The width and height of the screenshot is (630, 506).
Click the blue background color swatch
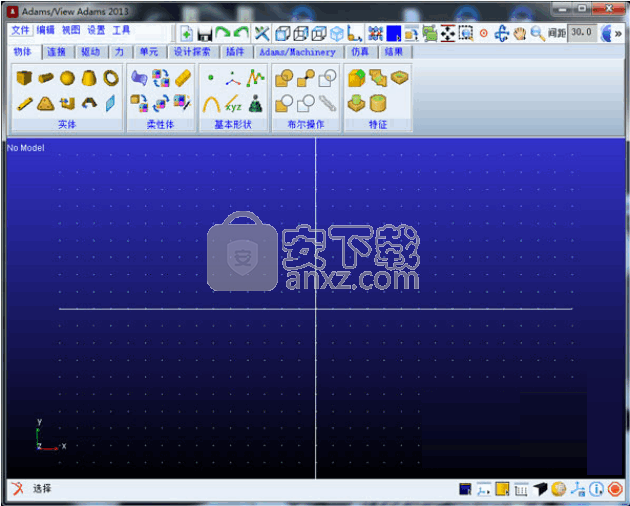pyautogui.click(x=393, y=34)
